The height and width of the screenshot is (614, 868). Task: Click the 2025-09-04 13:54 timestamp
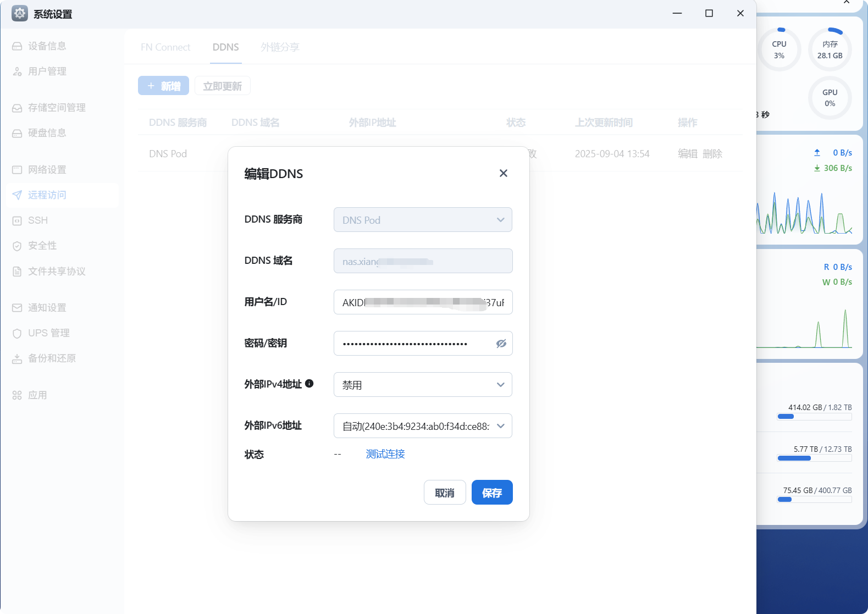coord(612,154)
